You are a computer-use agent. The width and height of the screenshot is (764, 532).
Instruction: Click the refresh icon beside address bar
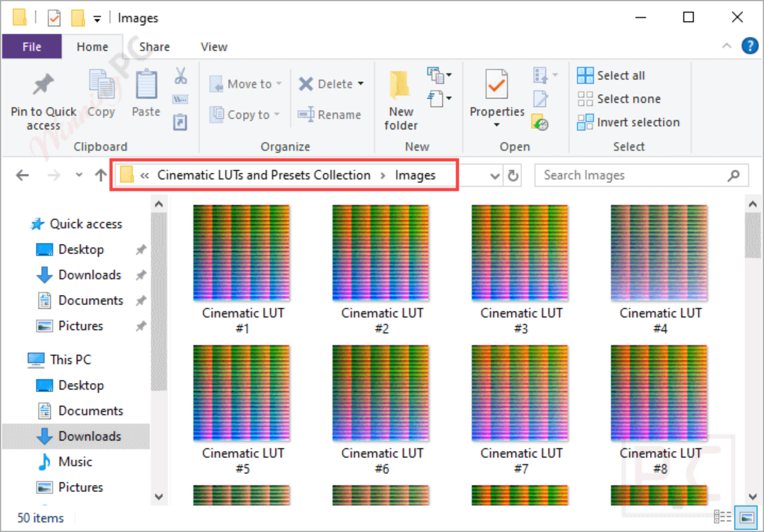tap(513, 176)
